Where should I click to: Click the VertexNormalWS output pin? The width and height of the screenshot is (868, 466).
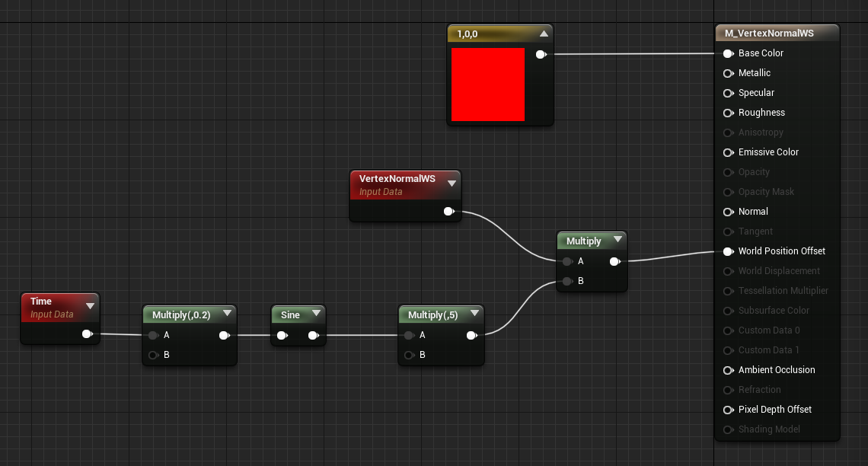click(x=448, y=212)
